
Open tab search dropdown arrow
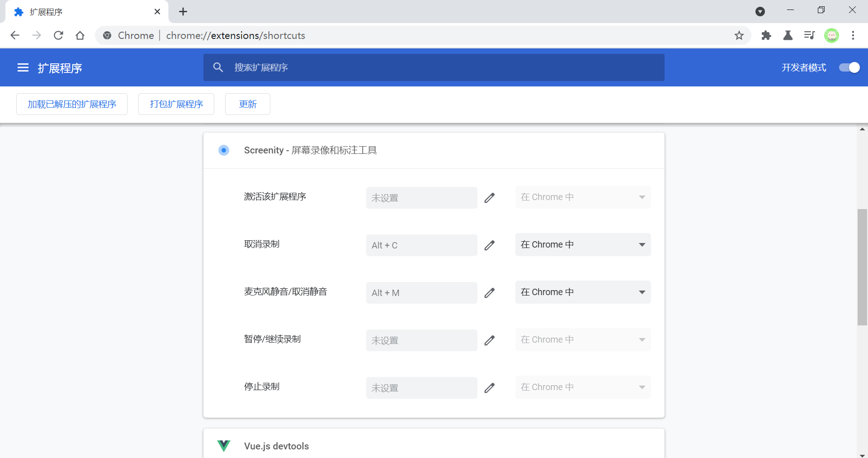click(760, 11)
